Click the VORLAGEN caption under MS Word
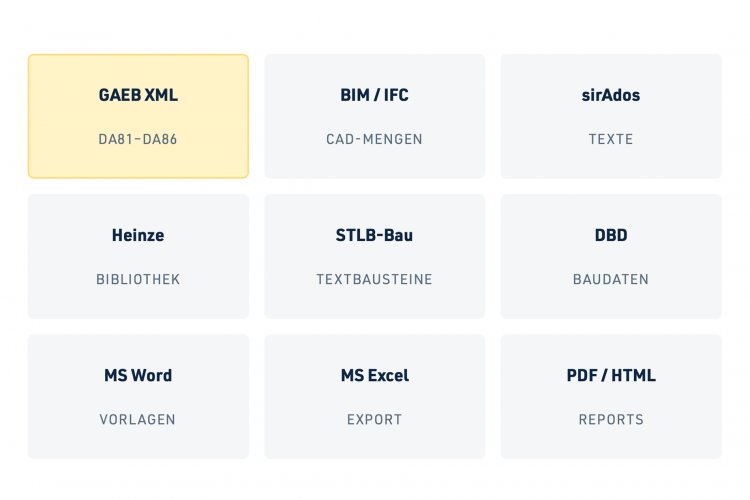 tap(138, 420)
